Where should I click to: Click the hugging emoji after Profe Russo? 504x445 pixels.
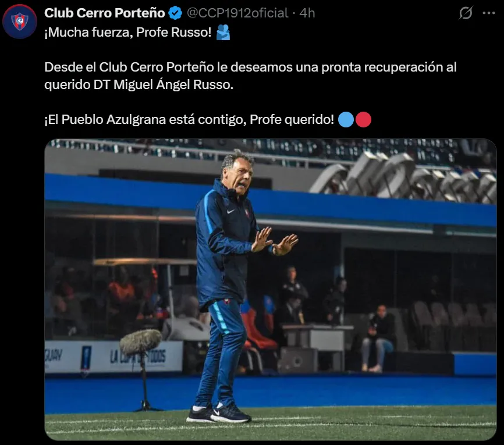(223, 33)
